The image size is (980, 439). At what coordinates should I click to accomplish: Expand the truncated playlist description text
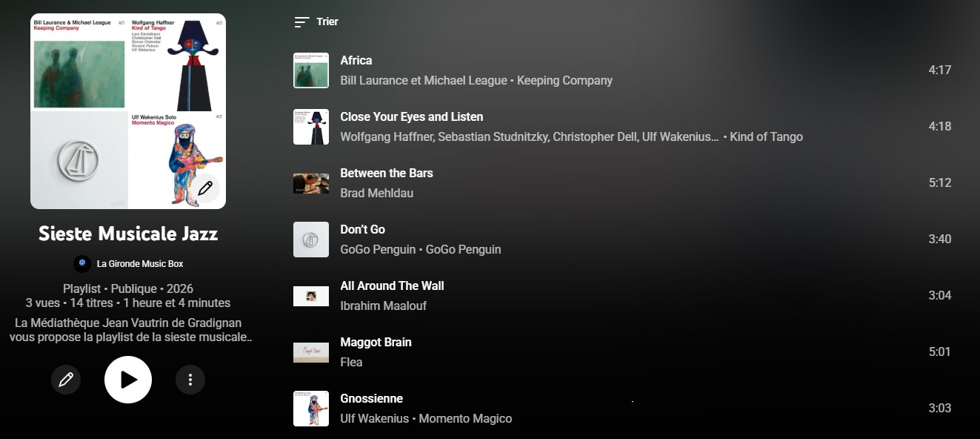[x=131, y=330]
